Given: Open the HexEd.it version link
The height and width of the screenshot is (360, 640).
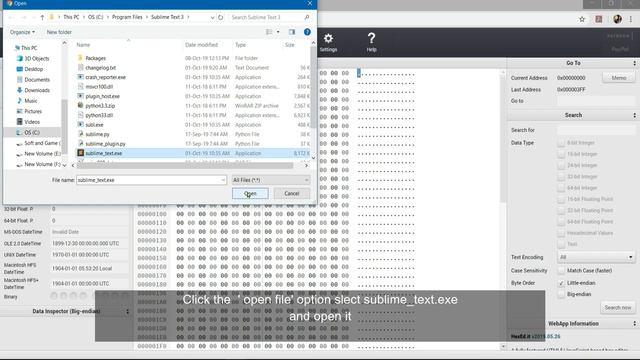Looking at the screenshot, I should 546,336.
